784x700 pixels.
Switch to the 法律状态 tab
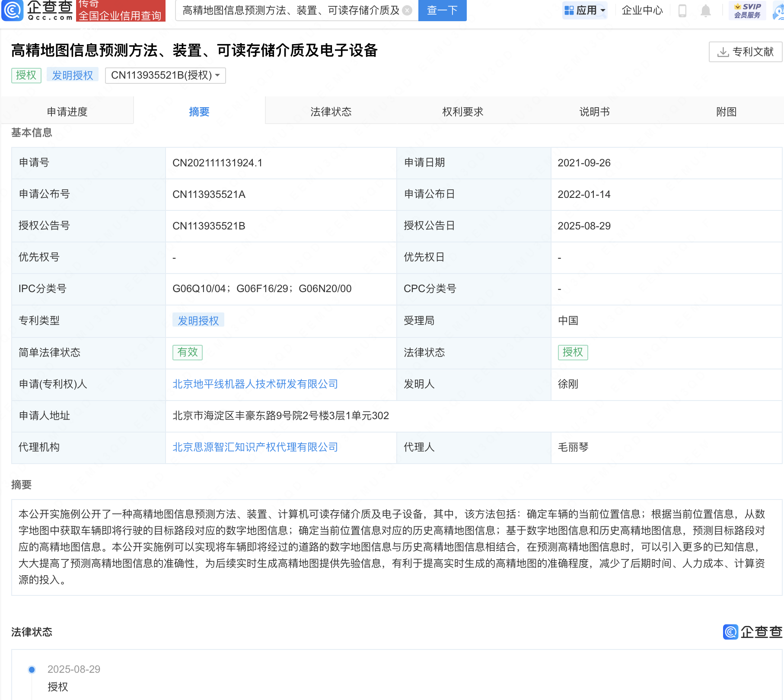coord(331,112)
